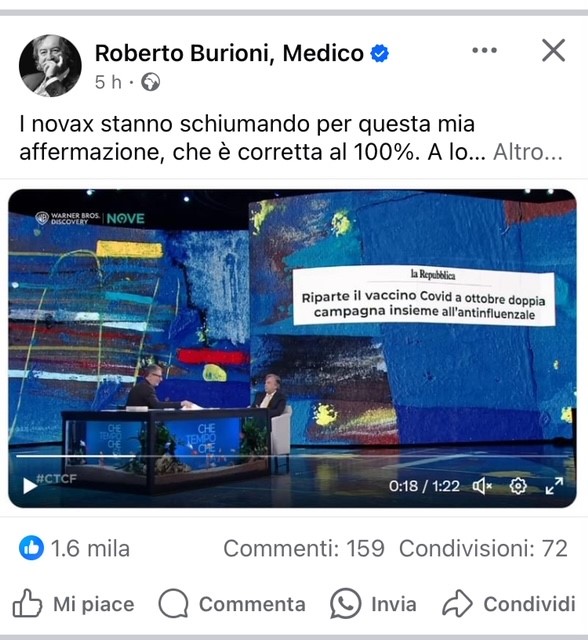Share the post with Condividi
This screenshot has height=640, width=588.
509,604
